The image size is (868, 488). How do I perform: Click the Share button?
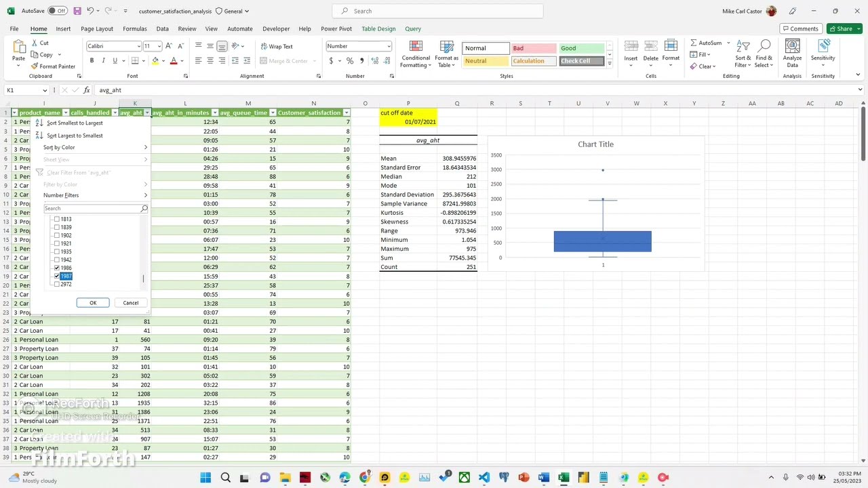pos(844,28)
